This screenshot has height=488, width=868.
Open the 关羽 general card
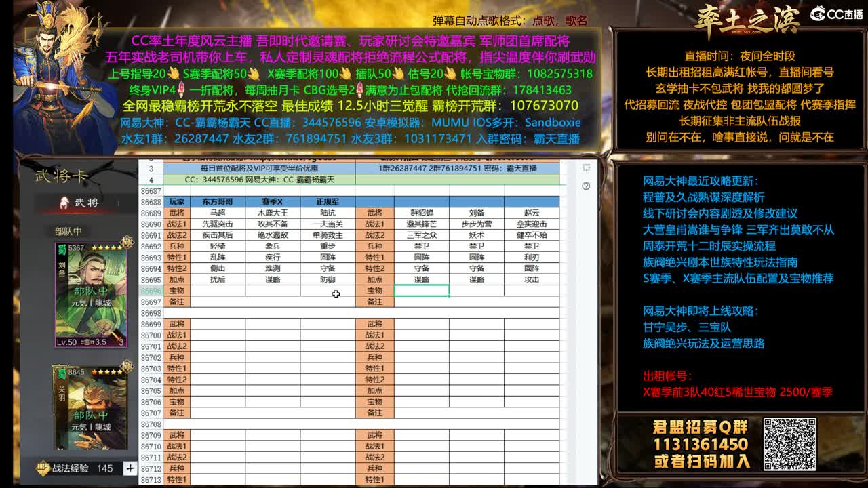pyautogui.click(x=91, y=407)
